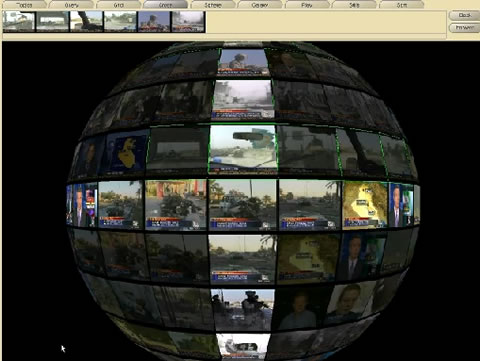Viewport: 480px width, 361px height.
Task: Select the Grid tab
Action: [x=119, y=5]
